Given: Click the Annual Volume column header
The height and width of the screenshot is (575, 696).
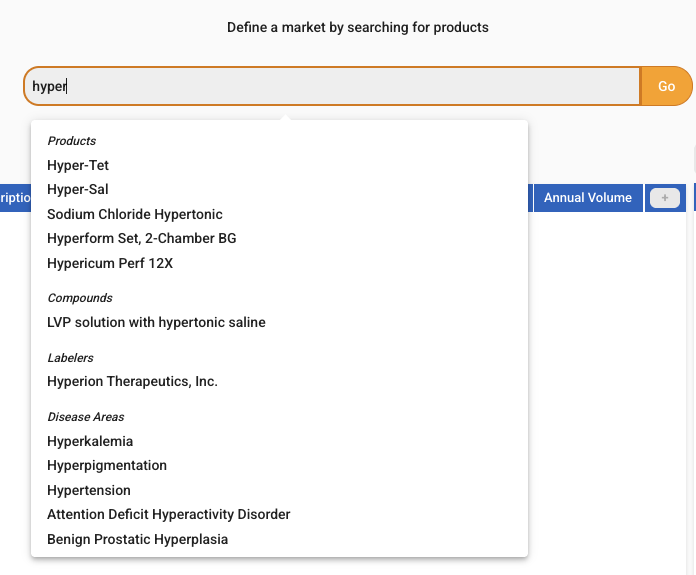Looking at the screenshot, I should tap(588, 198).
